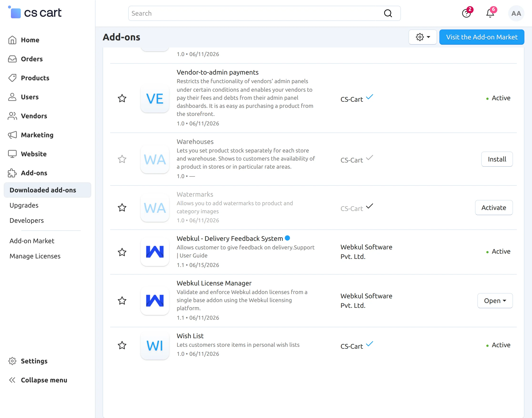Click the Vendors people icon
The image size is (532, 418).
[x=12, y=116]
